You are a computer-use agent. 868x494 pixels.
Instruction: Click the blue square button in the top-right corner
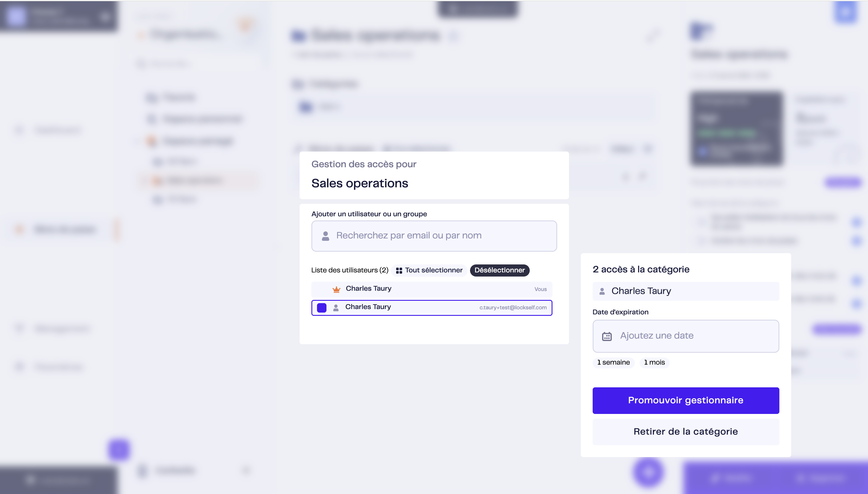846,12
